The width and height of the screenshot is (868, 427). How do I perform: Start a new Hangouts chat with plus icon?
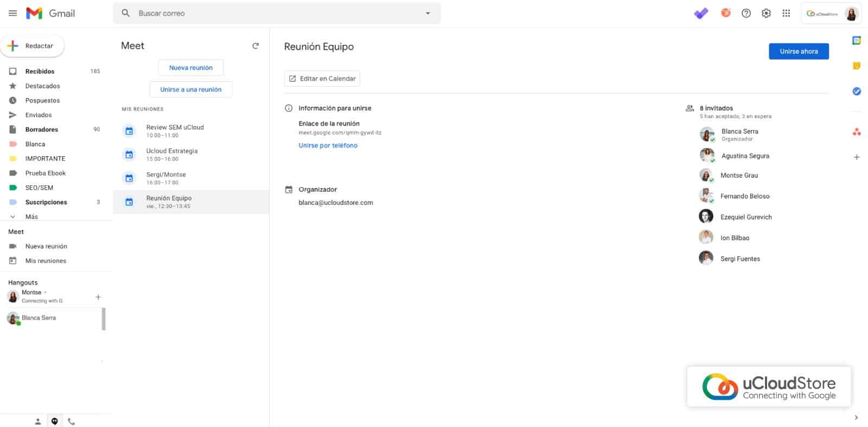pos(98,297)
